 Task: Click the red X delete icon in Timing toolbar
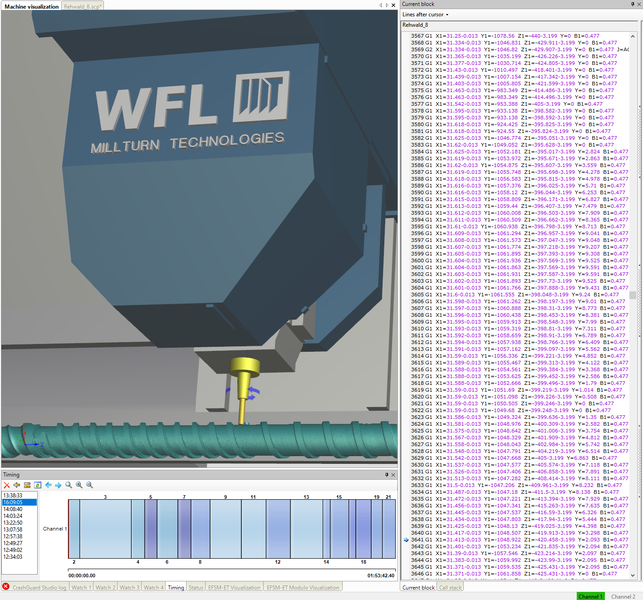pyautogui.click(x=7, y=485)
